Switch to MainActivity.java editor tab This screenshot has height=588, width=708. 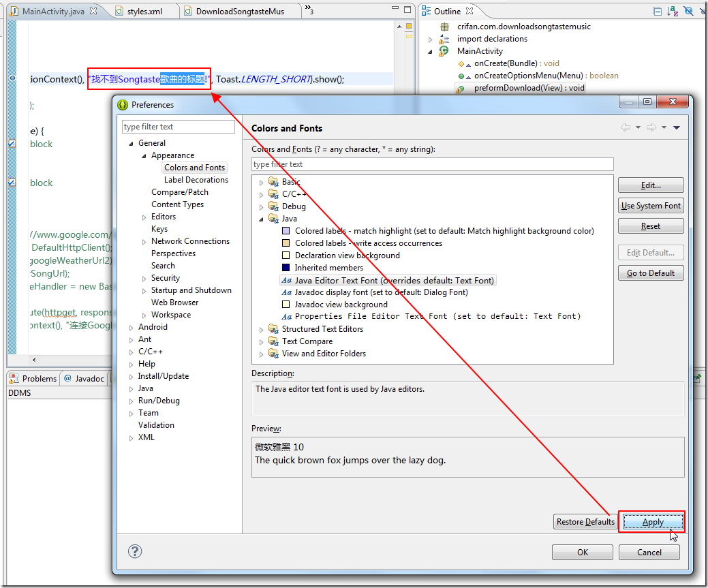pyautogui.click(x=53, y=12)
